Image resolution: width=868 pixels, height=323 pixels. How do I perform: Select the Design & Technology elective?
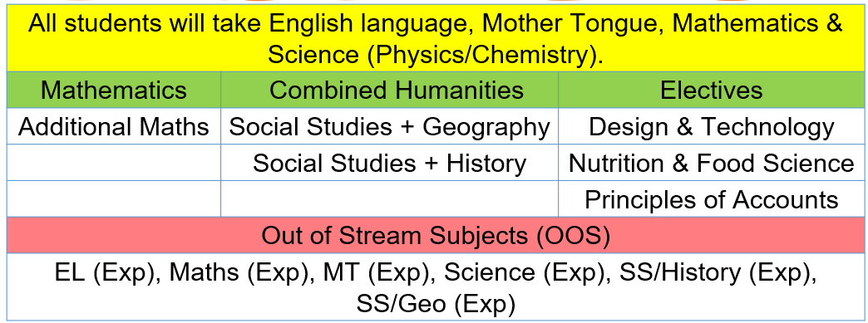click(x=712, y=126)
